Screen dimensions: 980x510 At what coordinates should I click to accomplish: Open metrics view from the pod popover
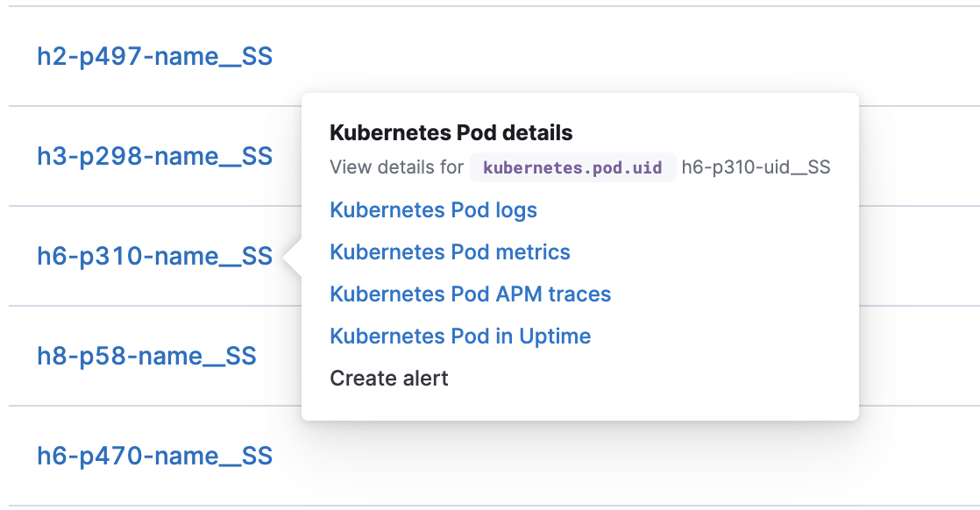coord(450,252)
